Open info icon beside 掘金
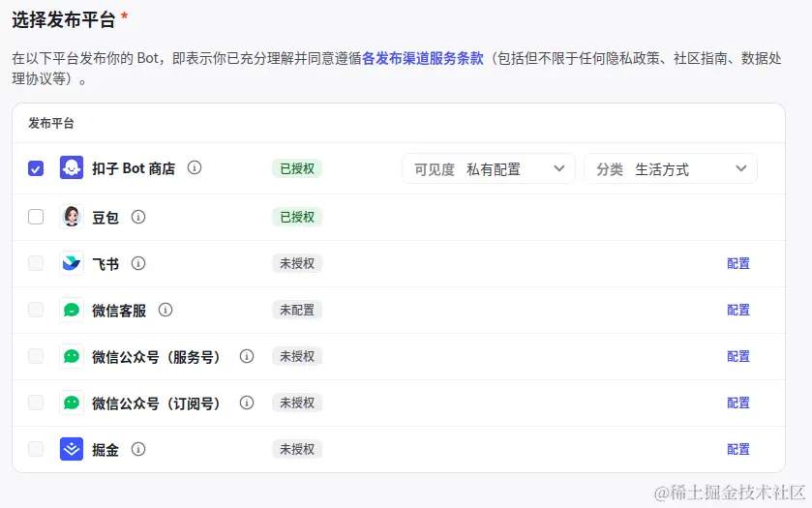This screenshot has width=812, height=508. coord(138,449)
